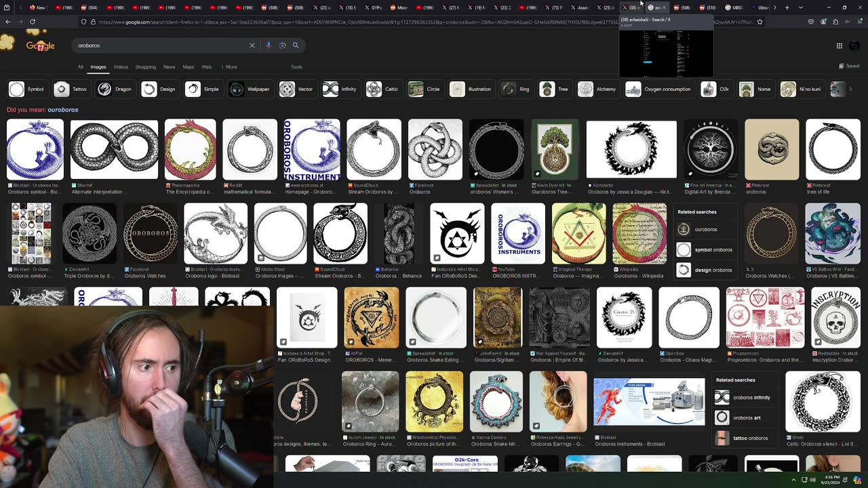This screenshot has height=488, width=868.
Task: Open the Kevin Dyer Art Ouroboros Tree image
Action: (x=555, y=150)
